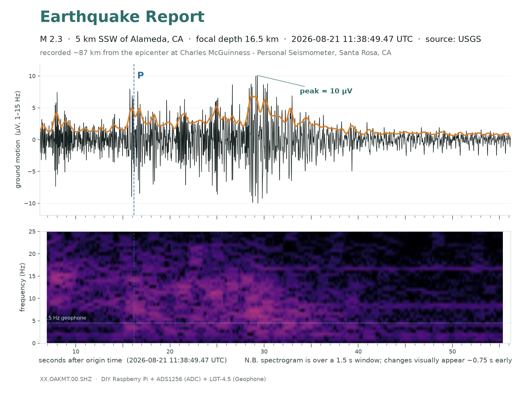Image resolution: width=532 pixels, height=399 pixels.
Task: Click the 'frequency (Hz)' axis label
Action: (x=22, y=287)
